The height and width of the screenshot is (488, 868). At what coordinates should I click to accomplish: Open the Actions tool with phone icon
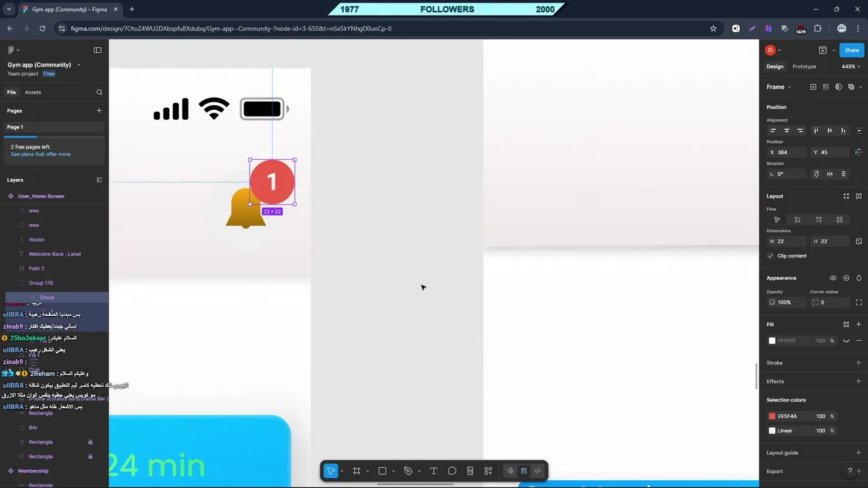(x=470, y=471)
